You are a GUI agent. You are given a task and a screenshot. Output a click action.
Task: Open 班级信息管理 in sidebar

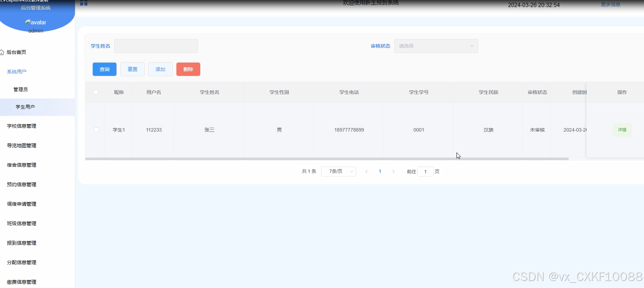[22, 223]
